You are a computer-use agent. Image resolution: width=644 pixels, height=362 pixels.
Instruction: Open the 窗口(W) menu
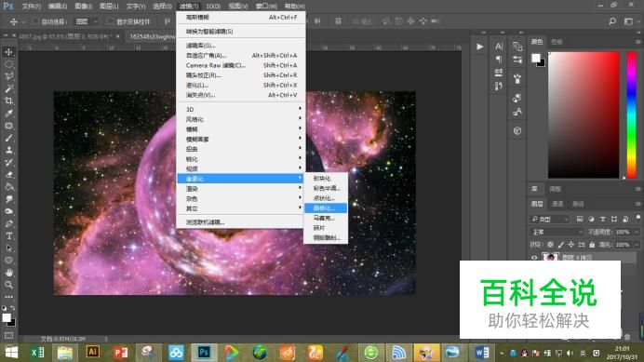(266, 7)
